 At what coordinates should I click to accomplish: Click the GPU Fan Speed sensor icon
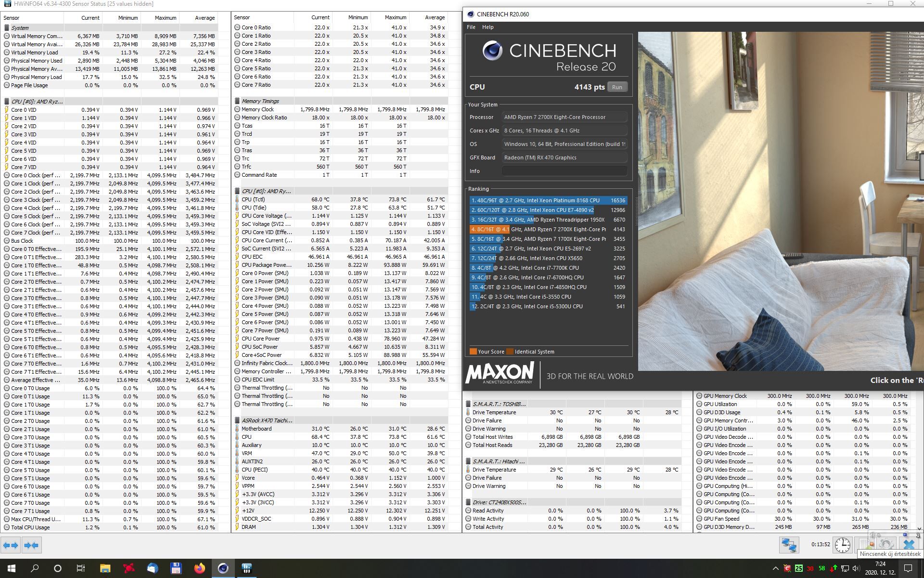pos(699,519)
